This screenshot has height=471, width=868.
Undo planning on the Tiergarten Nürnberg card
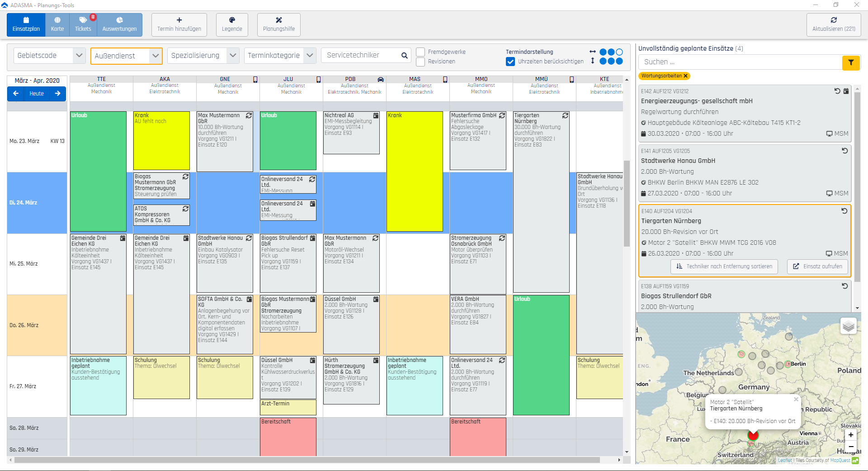(844, 211)
